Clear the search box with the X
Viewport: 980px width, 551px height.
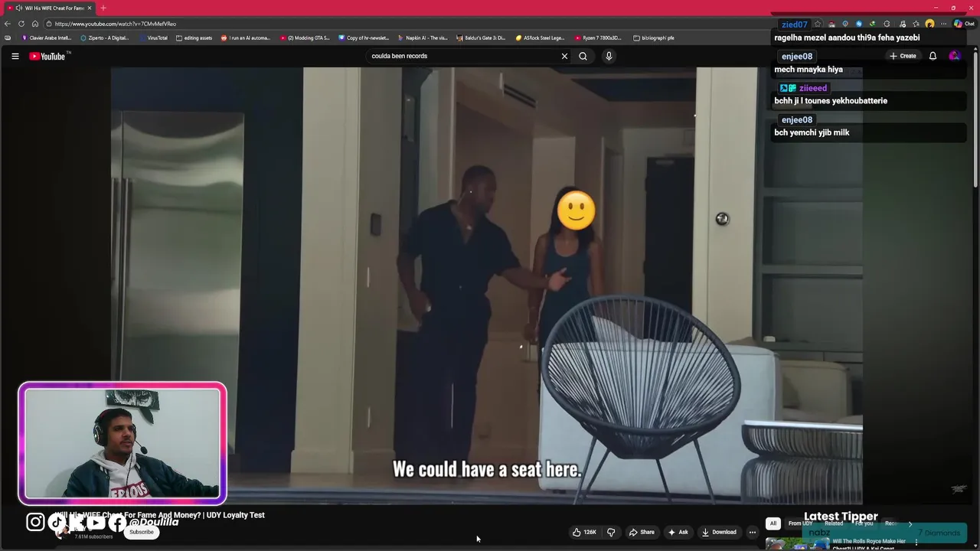[x=564, y=56]
